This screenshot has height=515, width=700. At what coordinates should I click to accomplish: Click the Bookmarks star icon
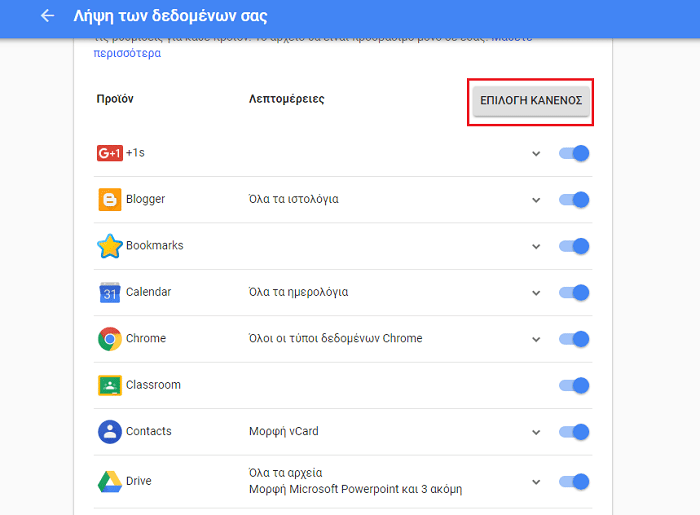click(109, 246)
